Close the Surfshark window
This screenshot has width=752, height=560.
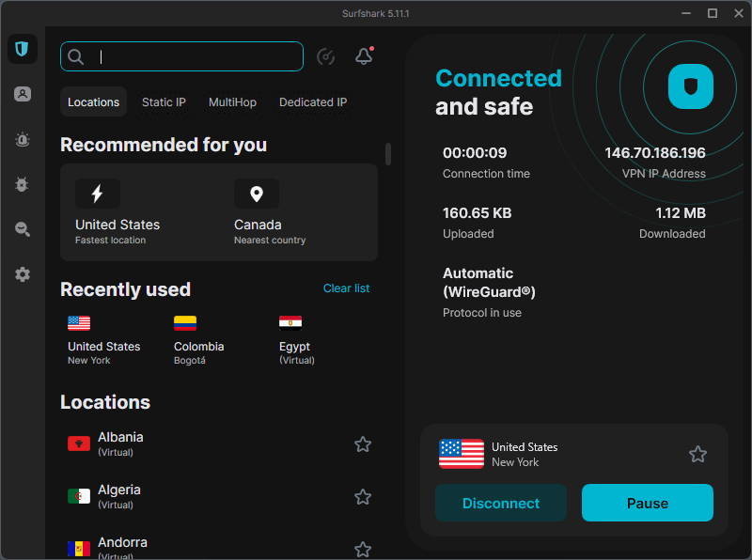(739, 13)
